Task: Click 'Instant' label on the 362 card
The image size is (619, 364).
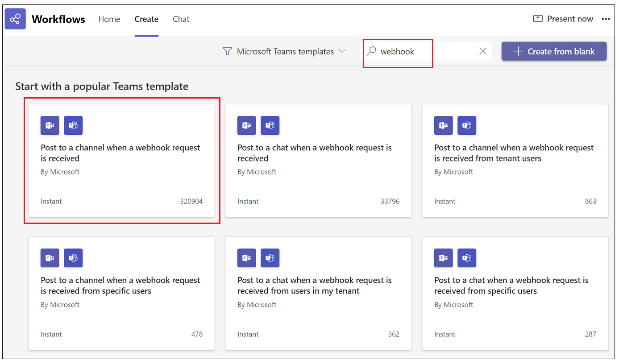Action: click(248, 334)
